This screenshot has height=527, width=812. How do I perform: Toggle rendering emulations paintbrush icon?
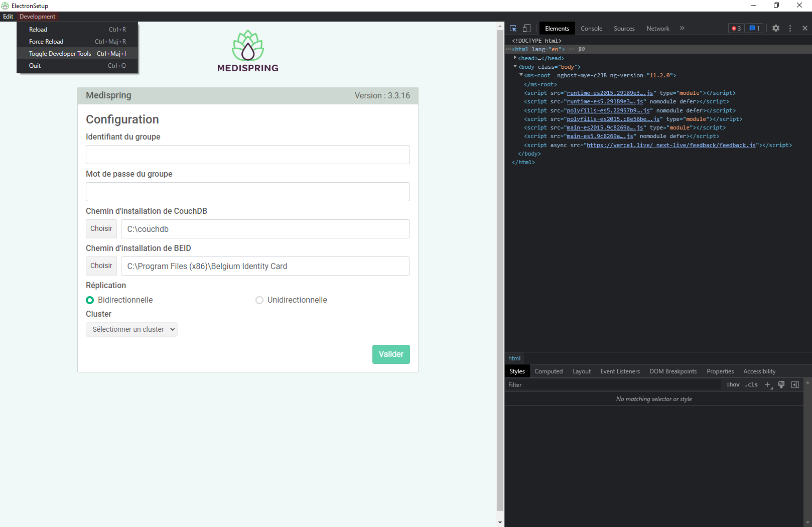point(781,385)
